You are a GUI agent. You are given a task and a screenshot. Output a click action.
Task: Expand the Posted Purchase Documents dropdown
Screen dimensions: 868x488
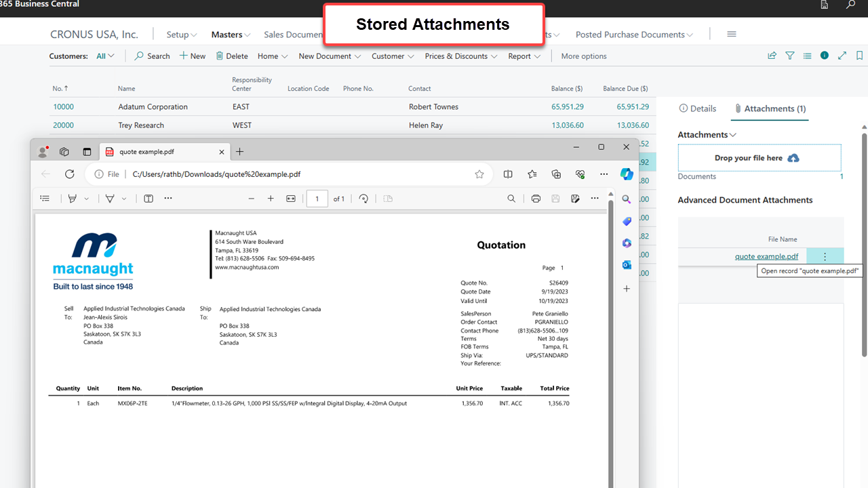635,35
